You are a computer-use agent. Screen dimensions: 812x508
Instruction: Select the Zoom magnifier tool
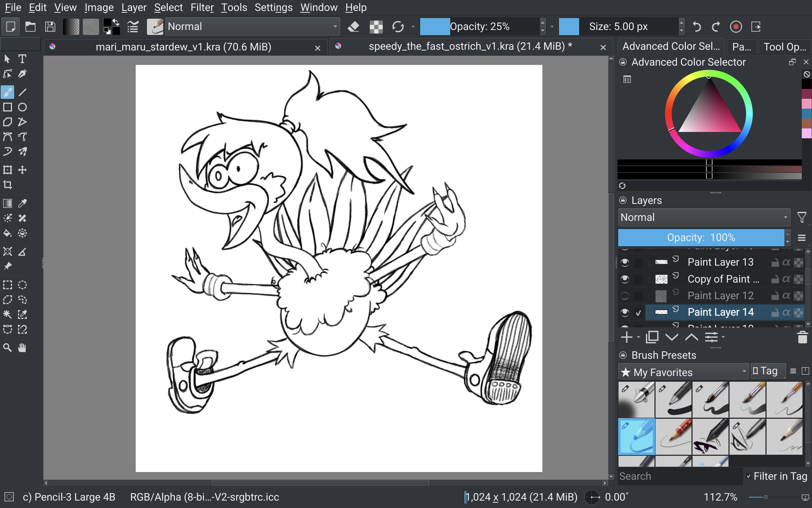coord(7,348)
